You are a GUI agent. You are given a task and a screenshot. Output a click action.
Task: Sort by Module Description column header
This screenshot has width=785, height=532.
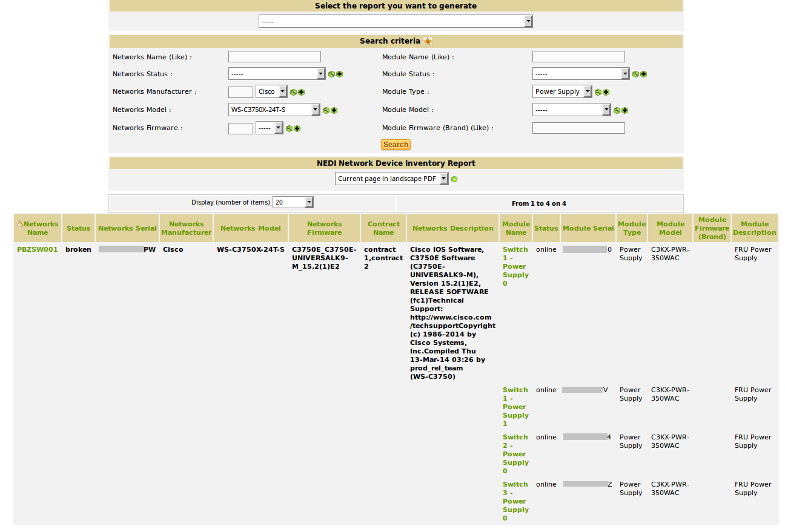pos(755,228)
